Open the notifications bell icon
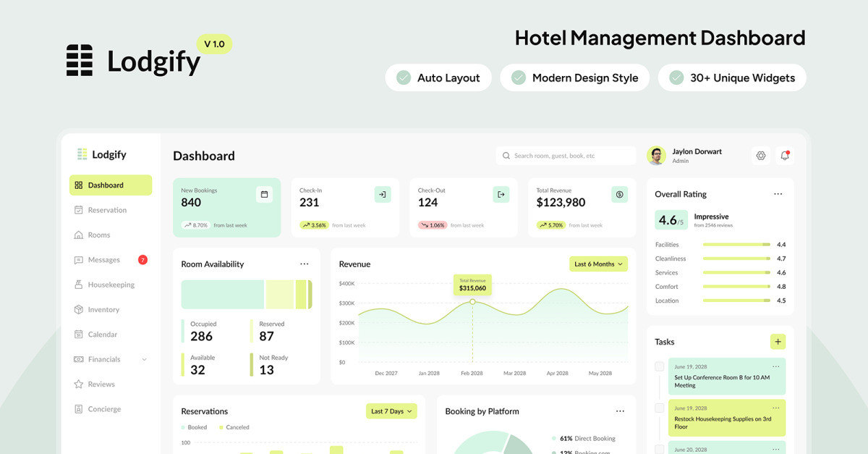This screenshot has height=454, width=868. [784, 156]
